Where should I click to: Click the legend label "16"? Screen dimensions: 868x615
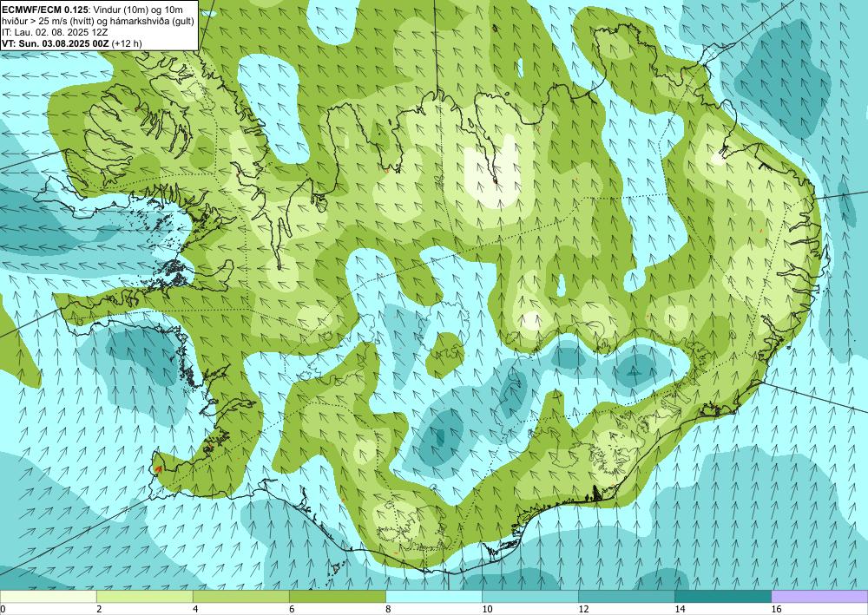click(x=776, y=609)
